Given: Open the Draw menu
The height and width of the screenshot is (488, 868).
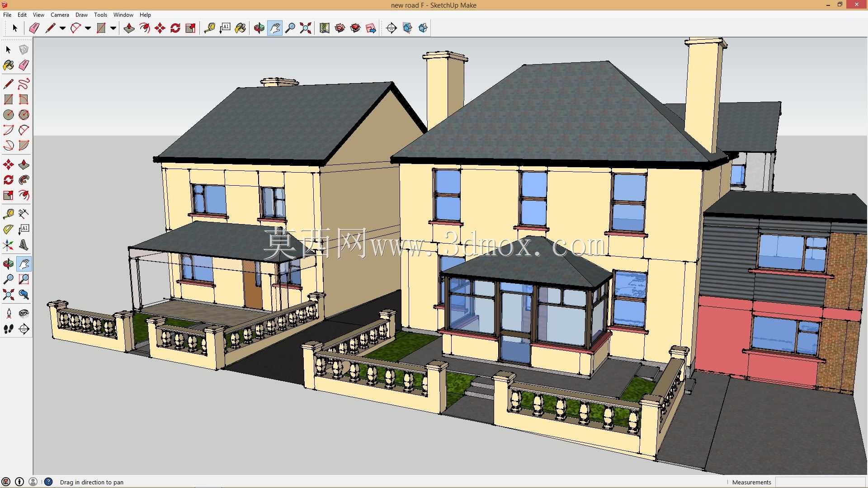Looking at the screenshot, I should (81, 15).
